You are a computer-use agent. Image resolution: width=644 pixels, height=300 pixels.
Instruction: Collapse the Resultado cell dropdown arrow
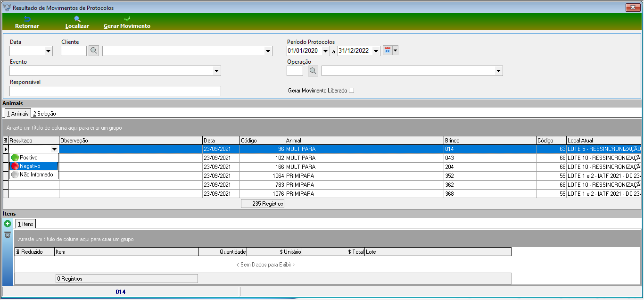(54, 149)
